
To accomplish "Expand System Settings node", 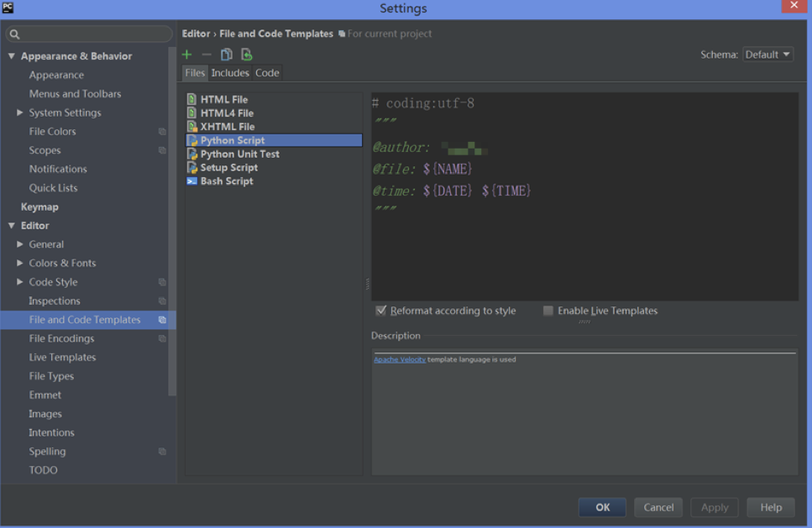I will tap(19, 112).
